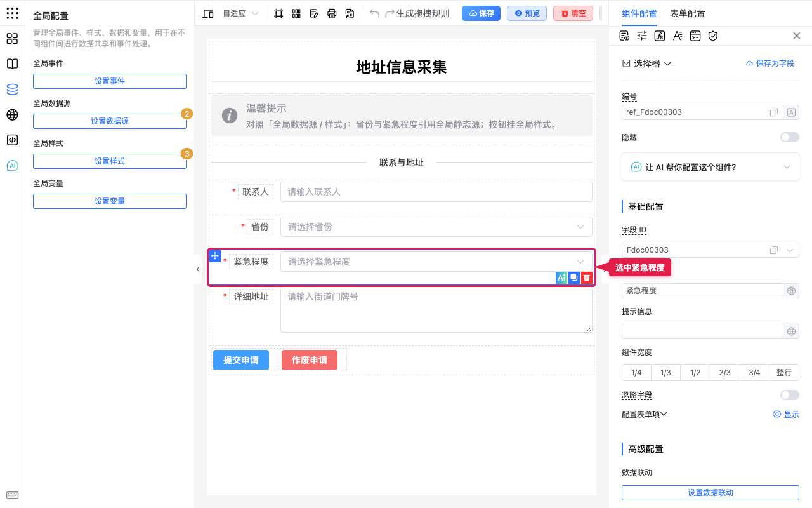This screenshot has height=508, width=812.
Task: Click 生成拖拽规则 in toolbar
Action: pyautogui.click(x=422, y=13)
